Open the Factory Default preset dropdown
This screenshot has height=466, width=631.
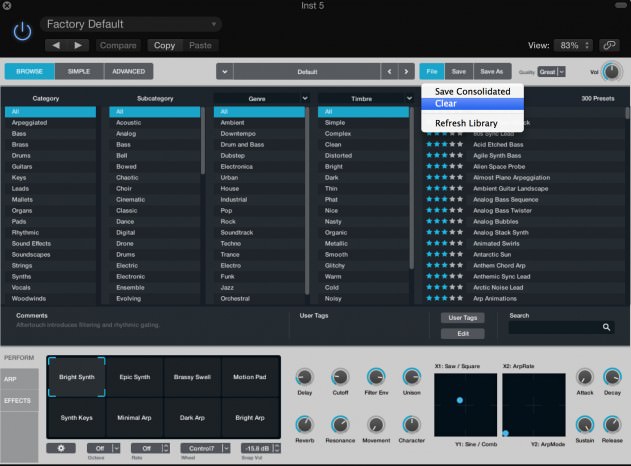[131, 24]
